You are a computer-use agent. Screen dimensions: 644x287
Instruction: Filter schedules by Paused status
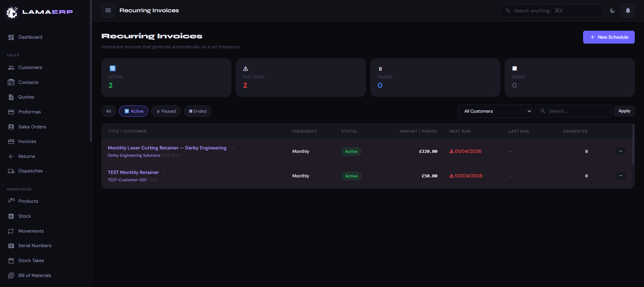tap(166, 111)
